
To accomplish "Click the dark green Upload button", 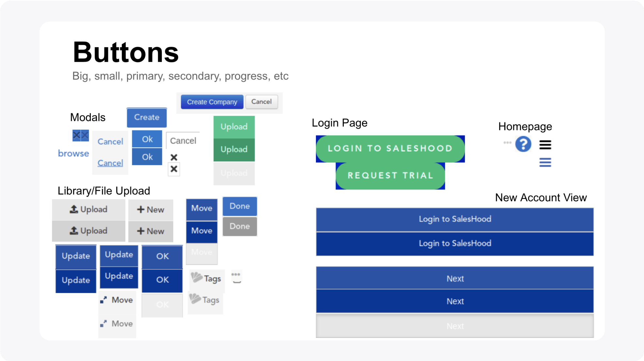I will [234, 150].
